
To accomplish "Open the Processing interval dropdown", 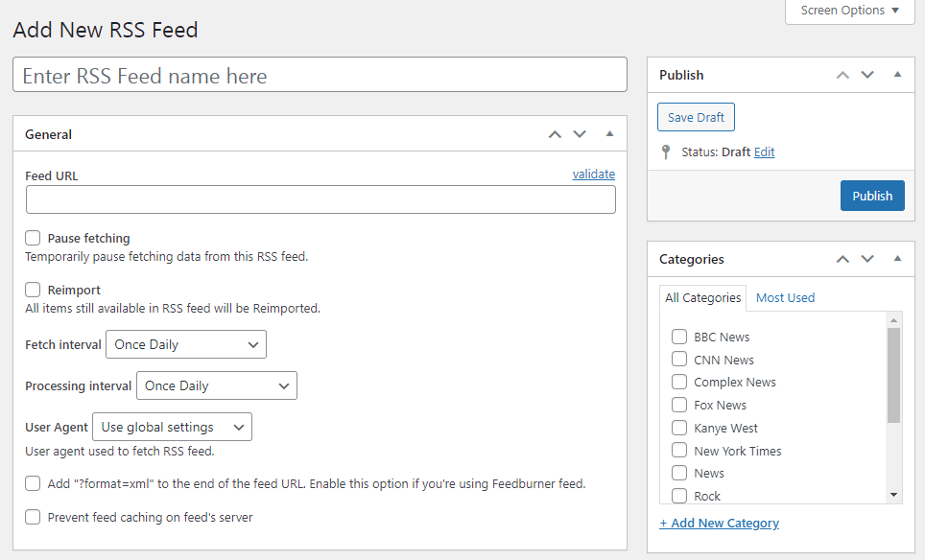I will [x=216, y=385].
